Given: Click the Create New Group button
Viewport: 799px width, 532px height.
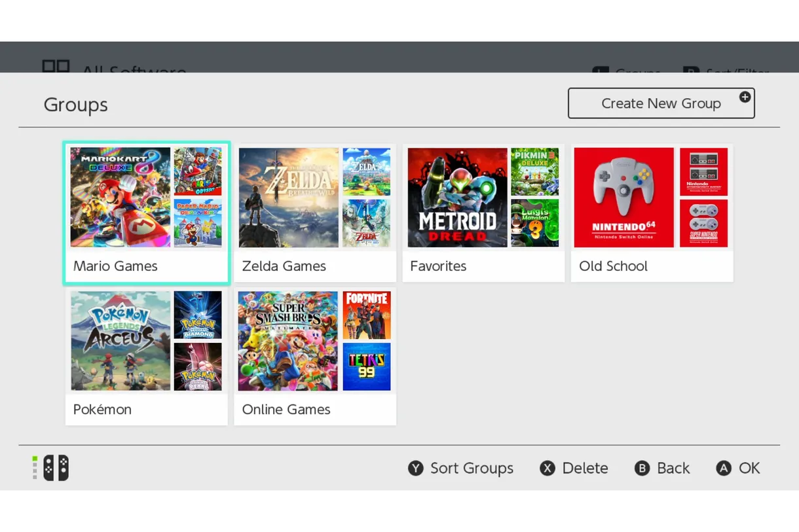Looking at the screenshot, I should click(x=660, y=103).
